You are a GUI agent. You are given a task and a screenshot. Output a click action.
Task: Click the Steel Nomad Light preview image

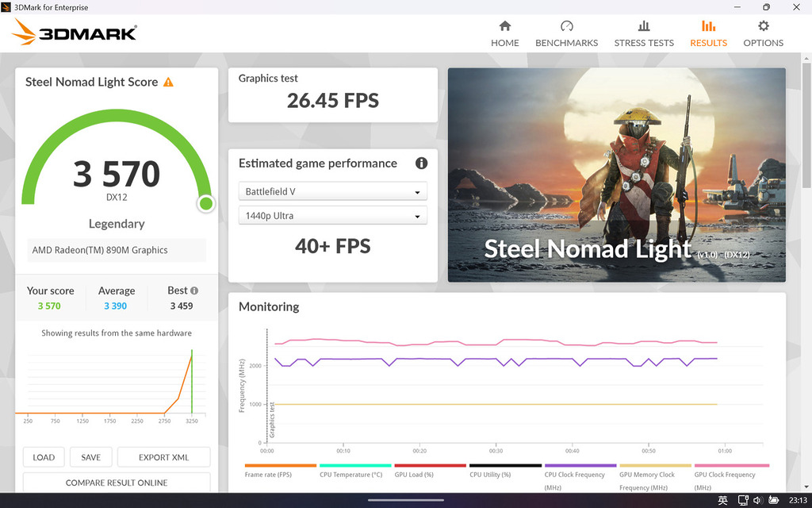[616, 175]
